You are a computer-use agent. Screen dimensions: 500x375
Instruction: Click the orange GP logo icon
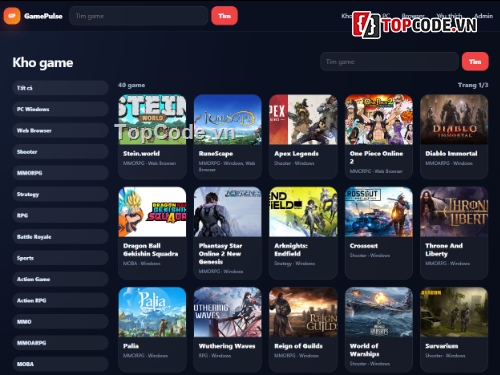coord(12,16)
